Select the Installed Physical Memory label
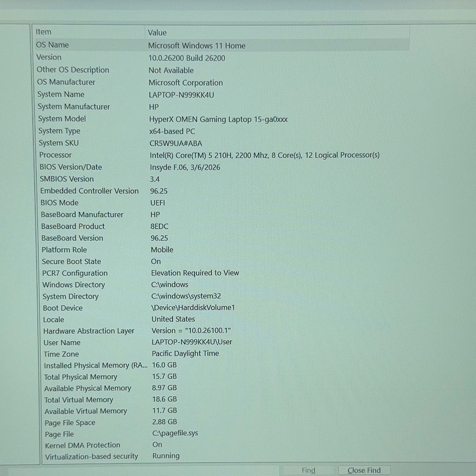476x476 pixels. tap(96, 365)
